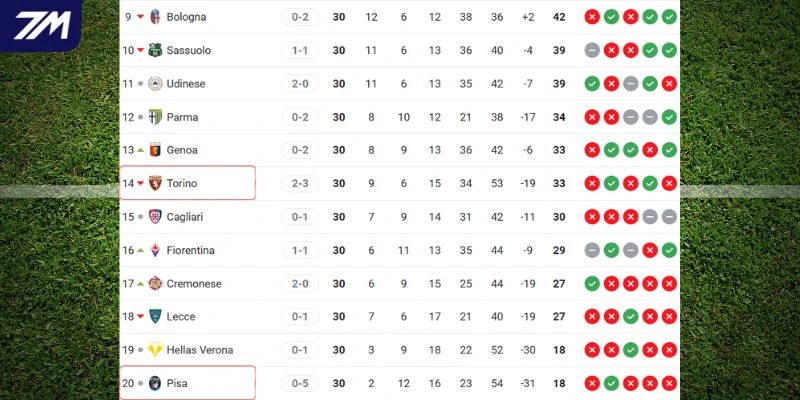Open the Lecce team link
The width and height of the screenshot is (800, 400).
click(180, 317)
